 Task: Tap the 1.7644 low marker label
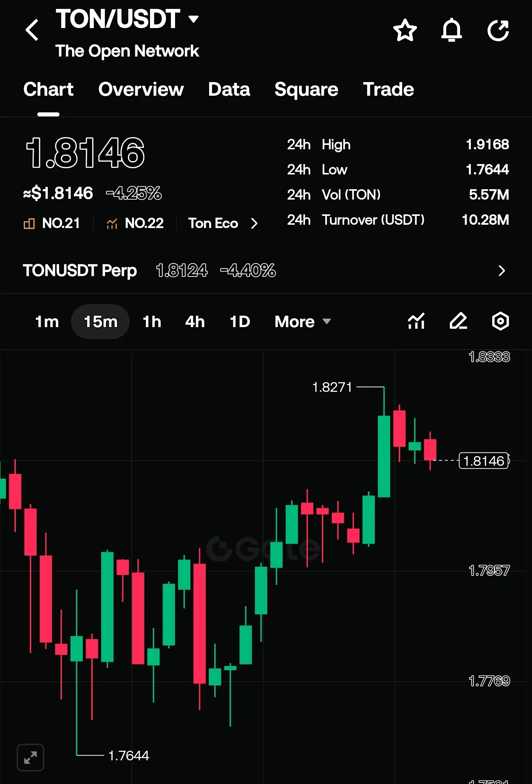[129, 756]
